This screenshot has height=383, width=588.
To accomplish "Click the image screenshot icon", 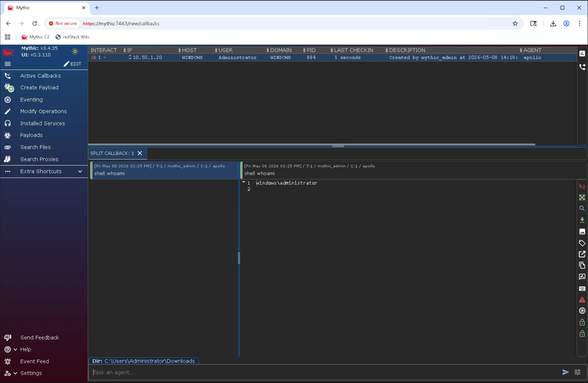I will (582, 232).
